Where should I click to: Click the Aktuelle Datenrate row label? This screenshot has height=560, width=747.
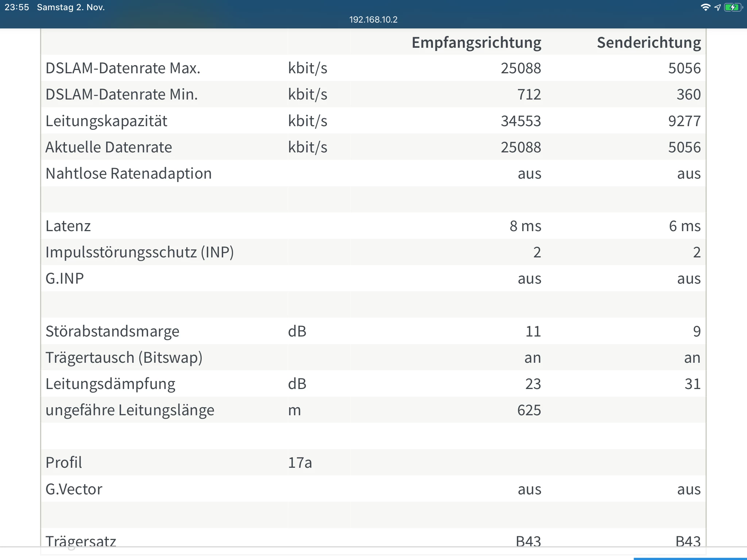coord(109,147)
